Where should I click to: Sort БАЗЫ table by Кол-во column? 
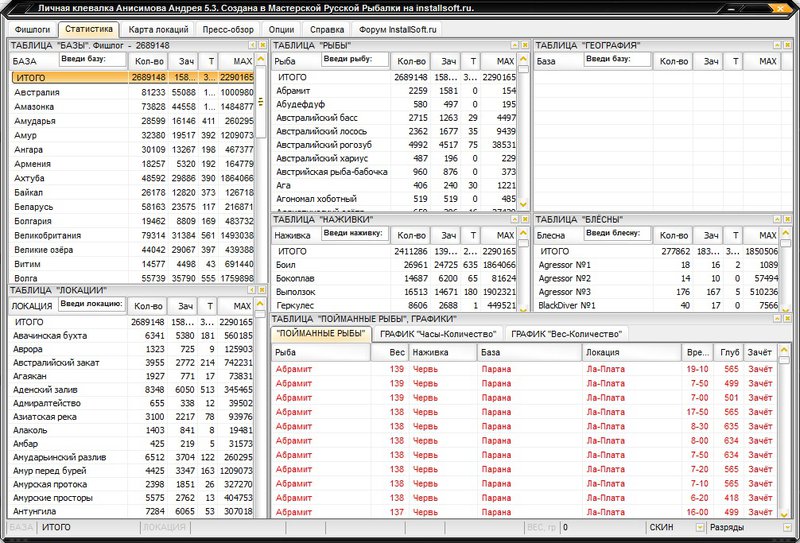(x=148, y=61)
